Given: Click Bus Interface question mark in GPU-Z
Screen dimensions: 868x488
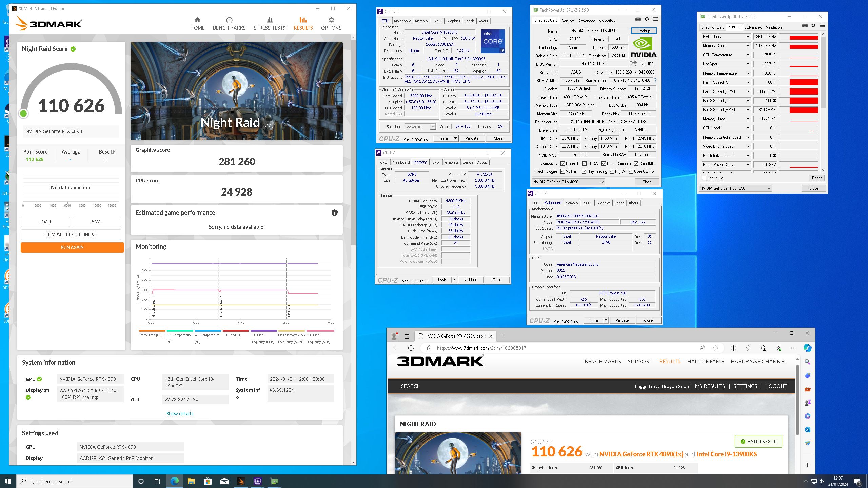Looking at the screenshot, I should [x=655, y=81].
